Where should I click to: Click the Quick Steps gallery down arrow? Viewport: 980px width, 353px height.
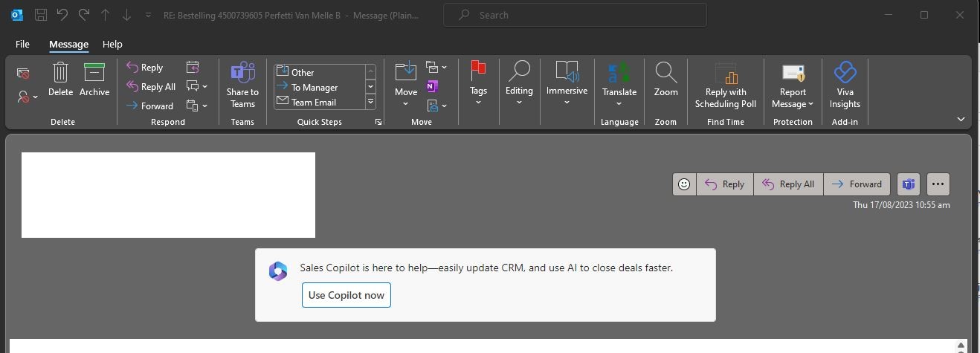tap(370, 87)
